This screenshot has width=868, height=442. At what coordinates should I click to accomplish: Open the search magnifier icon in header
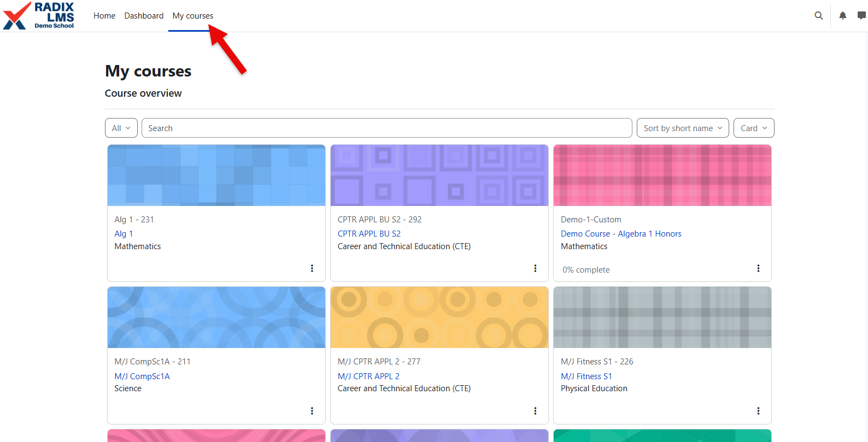coord(818,16)
